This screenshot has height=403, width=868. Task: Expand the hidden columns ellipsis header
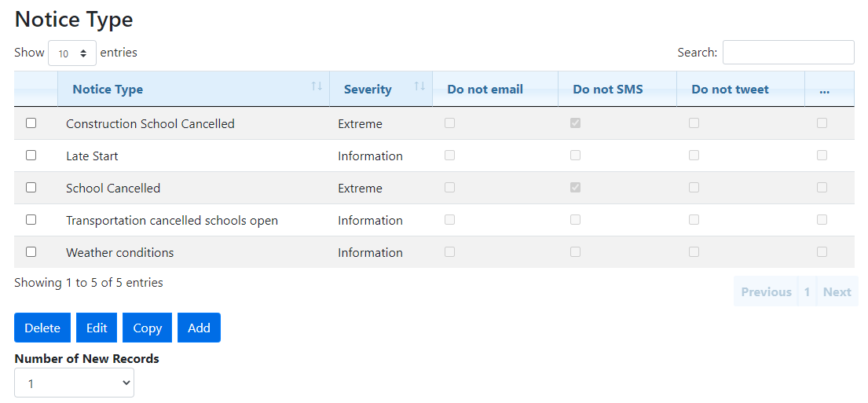click(824, 90)
